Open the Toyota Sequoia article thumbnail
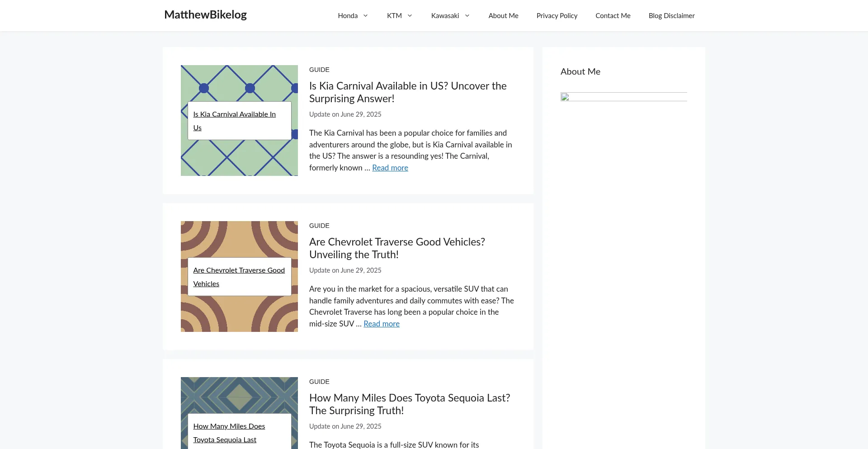This screenshot has height=449, width=868. point(239,393)
